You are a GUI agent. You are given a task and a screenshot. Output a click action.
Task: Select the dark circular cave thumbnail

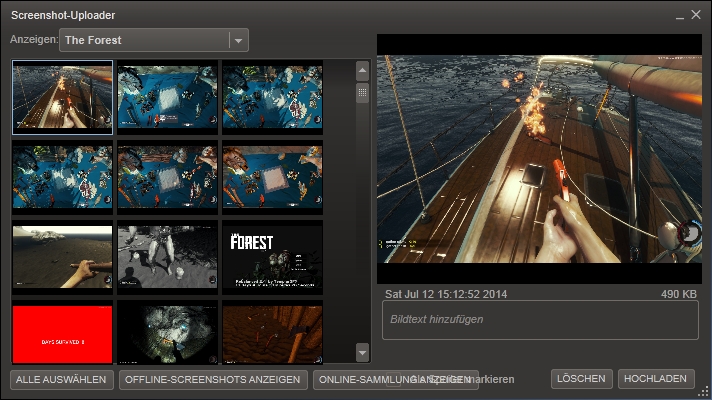pyautogui.click(x=167, y=334)
